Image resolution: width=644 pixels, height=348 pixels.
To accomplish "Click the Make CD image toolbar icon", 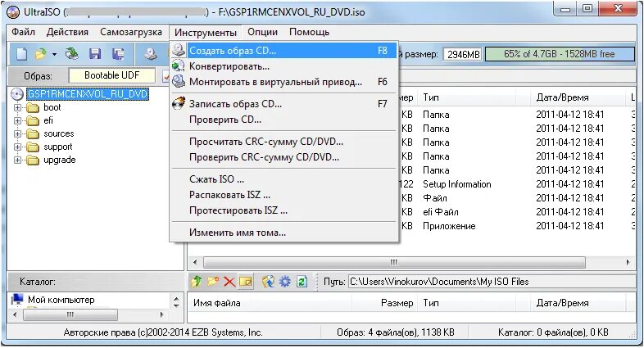I will pos(151,54).
